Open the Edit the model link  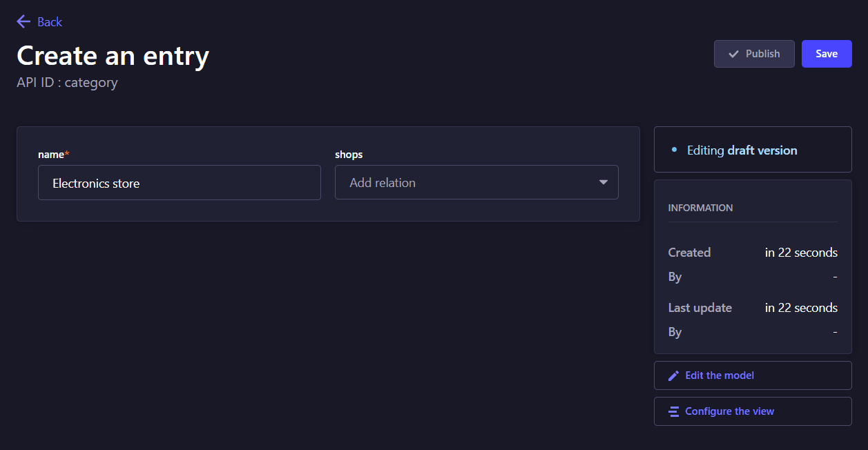coord(719,375)
